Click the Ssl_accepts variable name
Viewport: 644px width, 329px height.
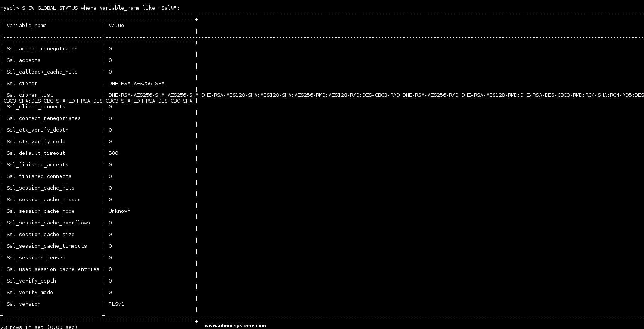[x=24, y=60]
